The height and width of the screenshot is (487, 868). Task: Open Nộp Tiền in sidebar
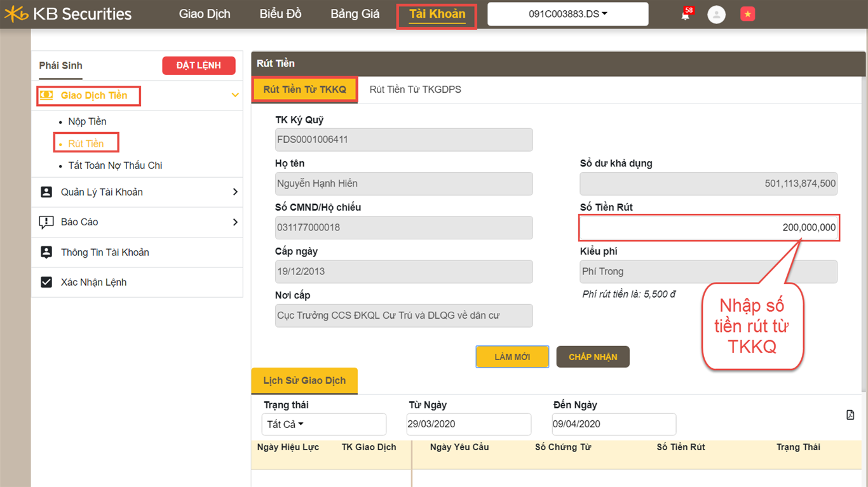87,121
